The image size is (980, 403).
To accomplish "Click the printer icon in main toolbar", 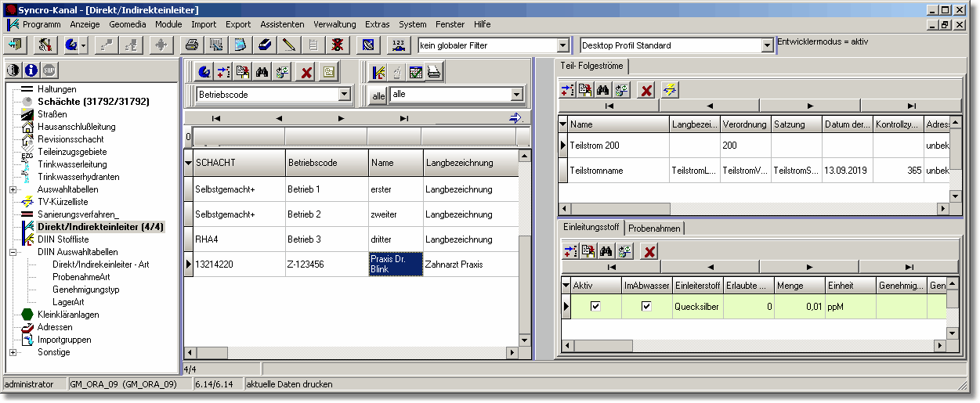I will pos(191,45).
